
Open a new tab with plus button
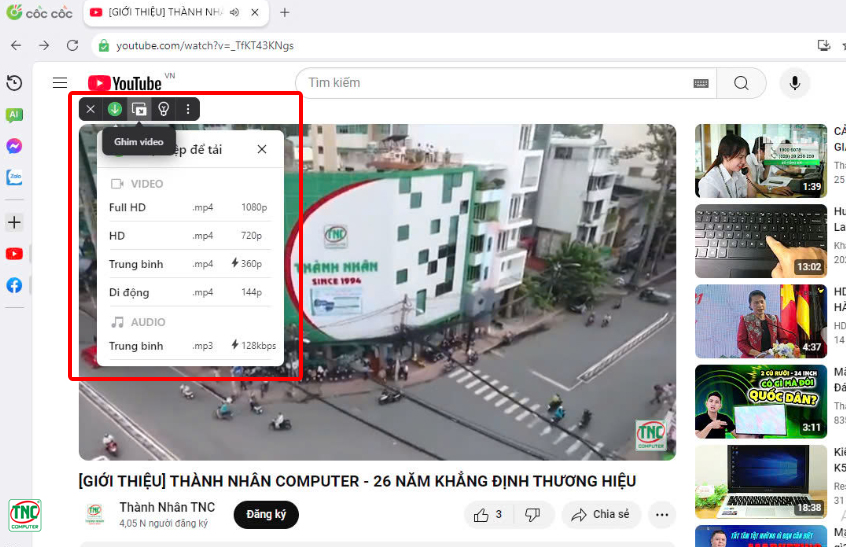(x=284, y=12)
